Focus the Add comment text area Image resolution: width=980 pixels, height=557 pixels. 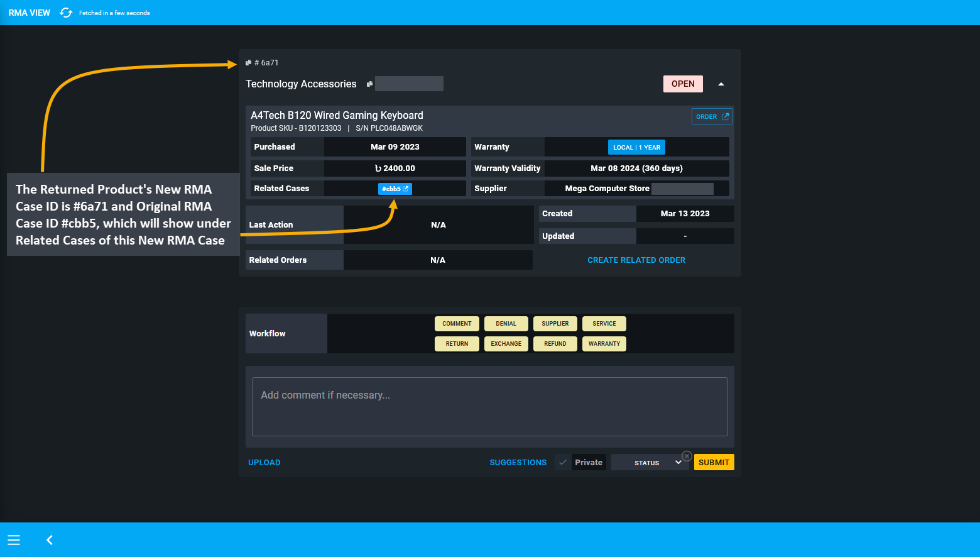pyautogui.click(x=490, y=407)
